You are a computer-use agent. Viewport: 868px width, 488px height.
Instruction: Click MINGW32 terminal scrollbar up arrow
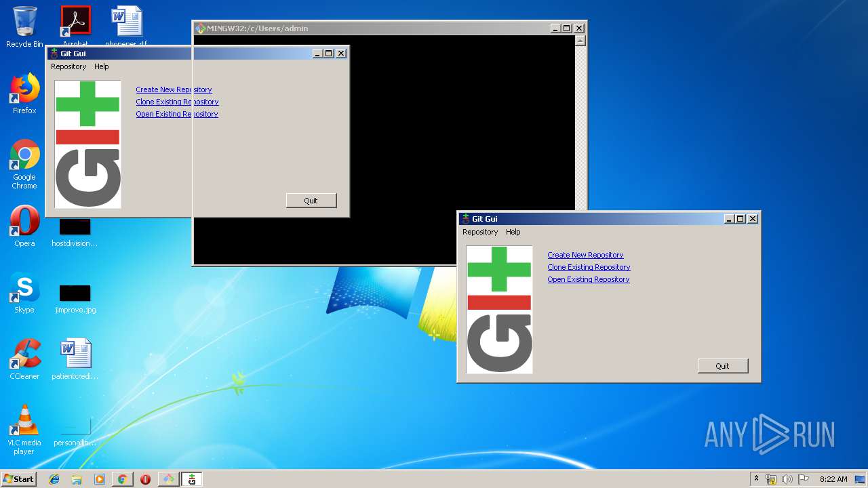580,40
